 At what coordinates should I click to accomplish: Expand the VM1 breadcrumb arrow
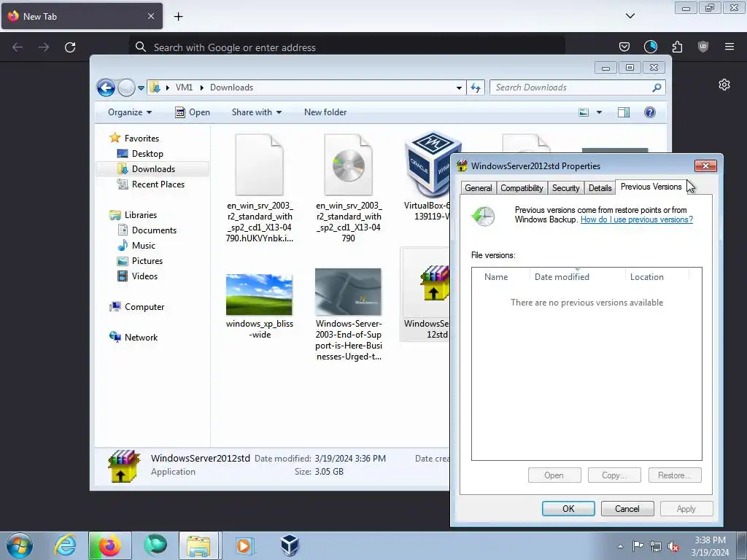point(201,87)
